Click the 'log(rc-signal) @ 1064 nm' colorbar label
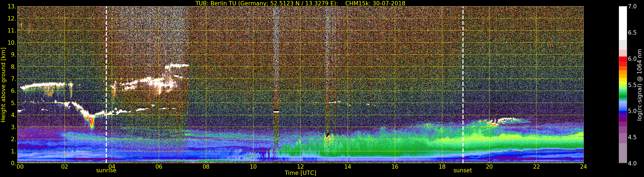 pos(640,85)
